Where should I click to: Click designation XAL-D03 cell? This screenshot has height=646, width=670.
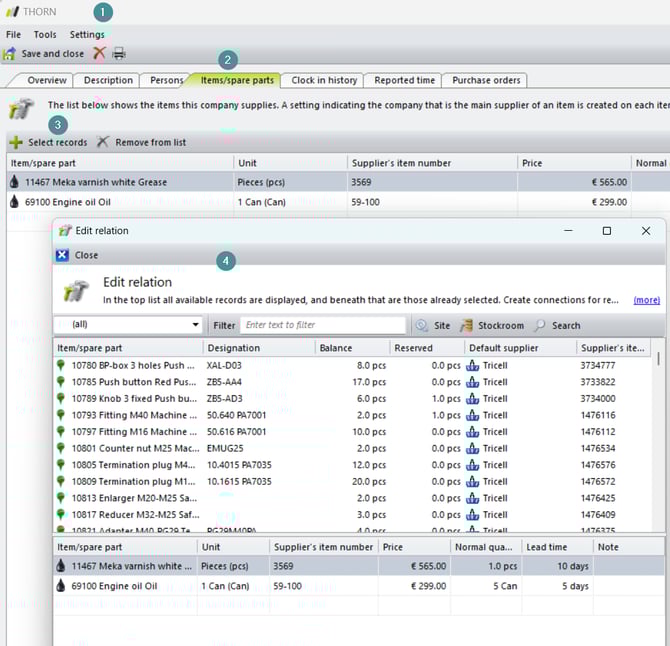pos(224,365)
